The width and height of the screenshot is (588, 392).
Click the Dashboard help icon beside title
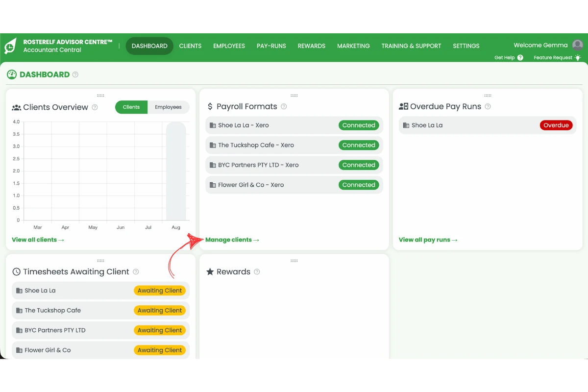pos(75,75)
